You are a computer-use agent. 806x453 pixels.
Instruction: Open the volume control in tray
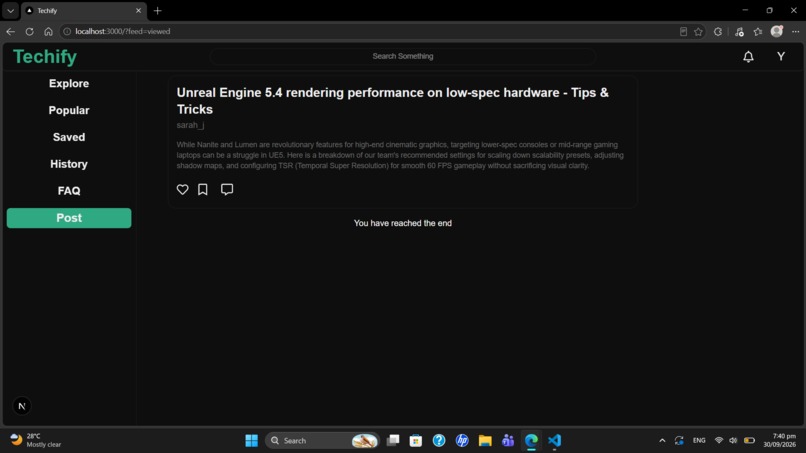[x=734, y=441]
